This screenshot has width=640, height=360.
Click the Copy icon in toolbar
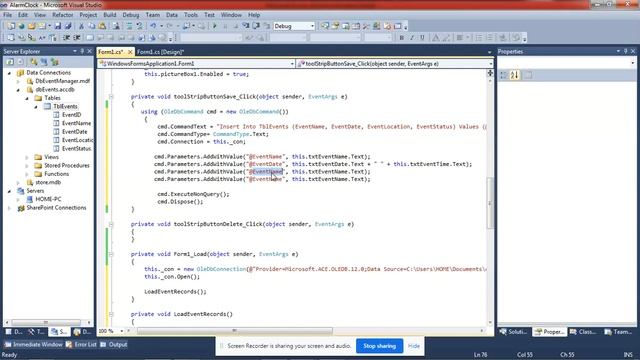[92, 26]
